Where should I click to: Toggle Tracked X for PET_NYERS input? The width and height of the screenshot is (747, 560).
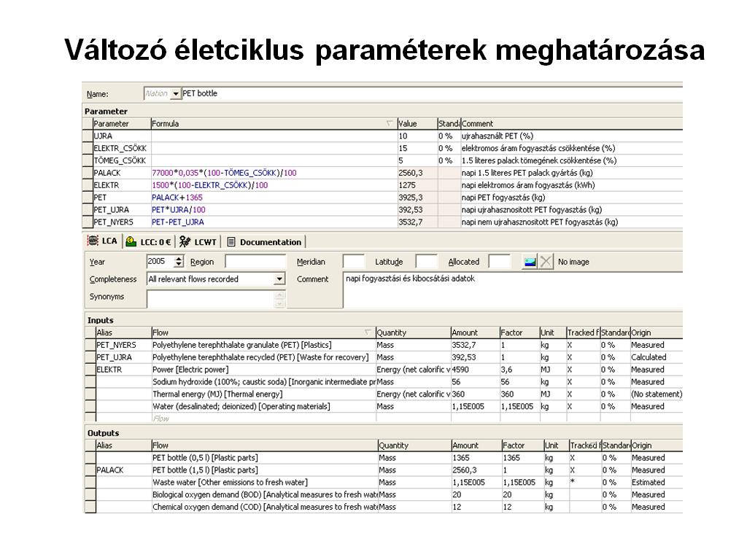tap(569, 345)
